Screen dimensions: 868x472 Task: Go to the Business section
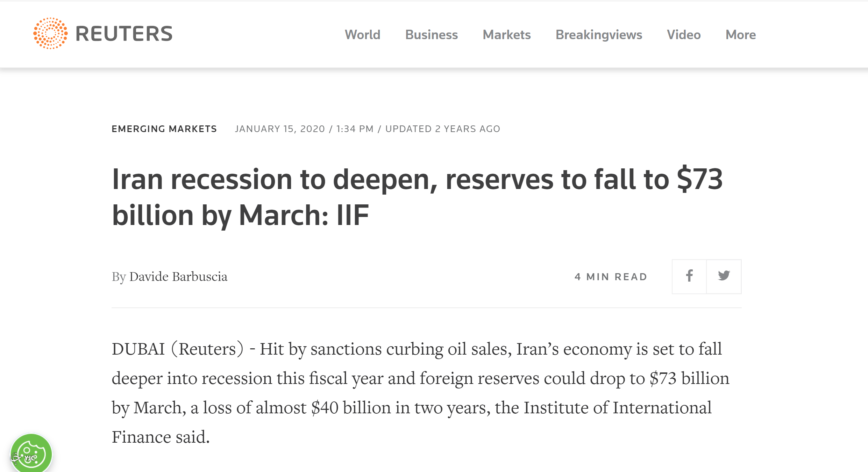[431, 35]
